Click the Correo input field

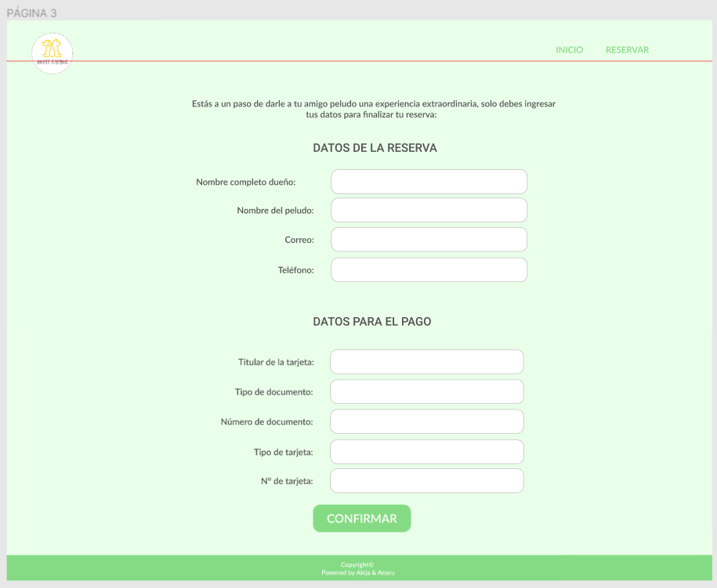(x=429, y=240)
